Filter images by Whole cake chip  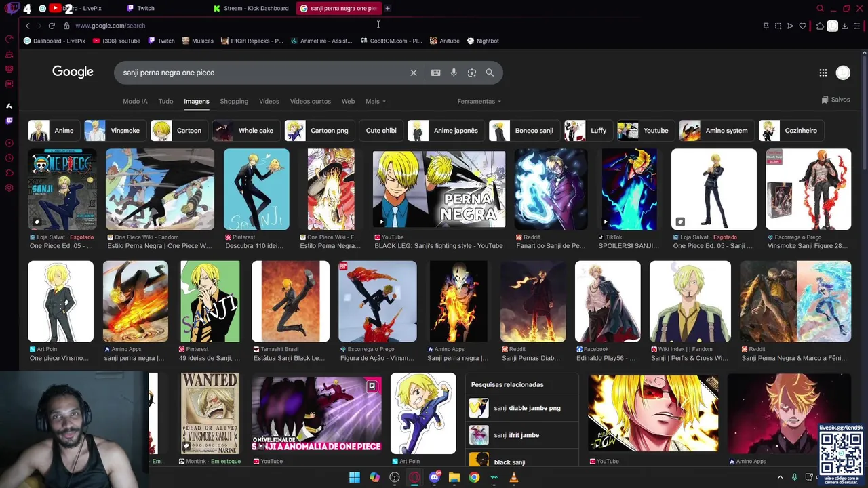[245, 130]
